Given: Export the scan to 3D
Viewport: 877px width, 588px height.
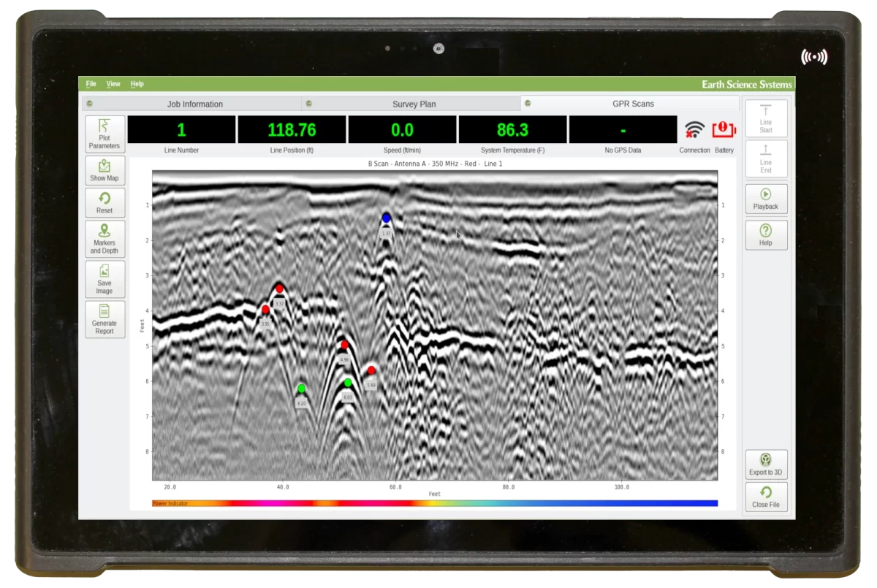Looking at the screenshot, I should [x=765, y=462].
